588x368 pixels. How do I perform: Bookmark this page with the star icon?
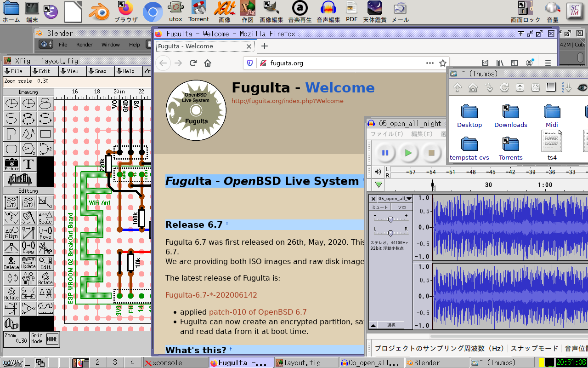(x=442, y=63)
